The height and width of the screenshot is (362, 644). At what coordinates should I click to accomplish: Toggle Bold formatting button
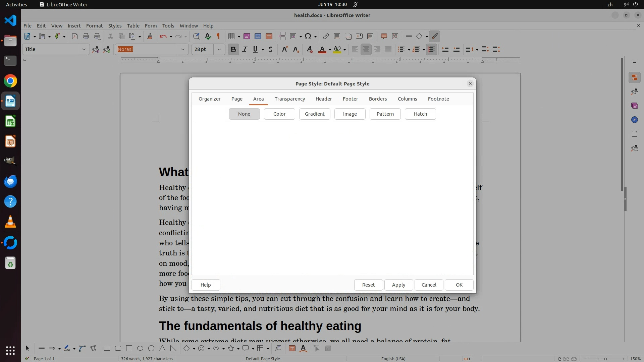click(233, 50)
